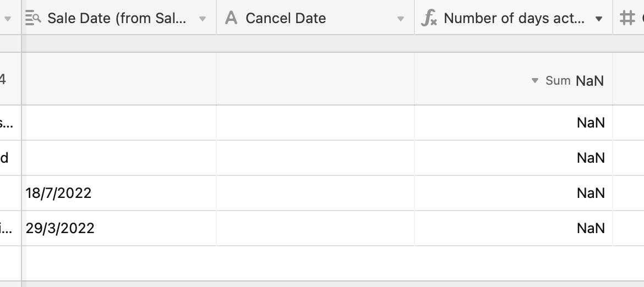Select the 29/3/2022 sale date cell
Viewport: 644px width, 287px height.
click(119, 228)
